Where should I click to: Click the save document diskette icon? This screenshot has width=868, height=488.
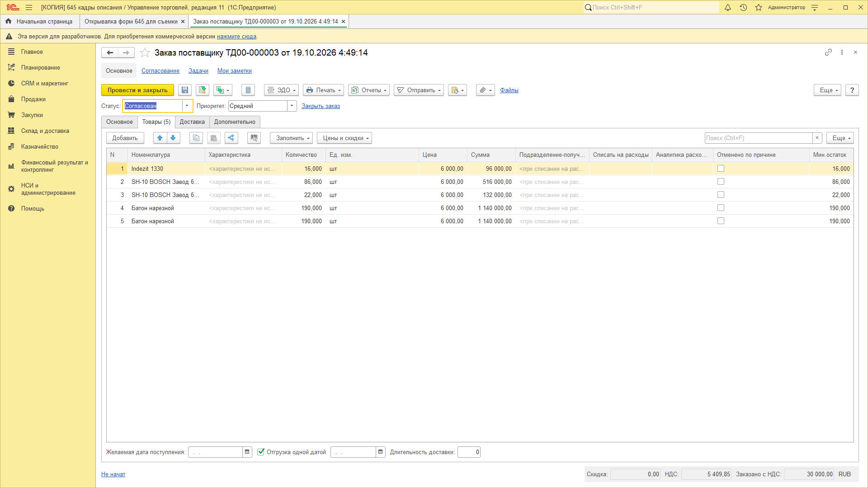pos(185,90)
